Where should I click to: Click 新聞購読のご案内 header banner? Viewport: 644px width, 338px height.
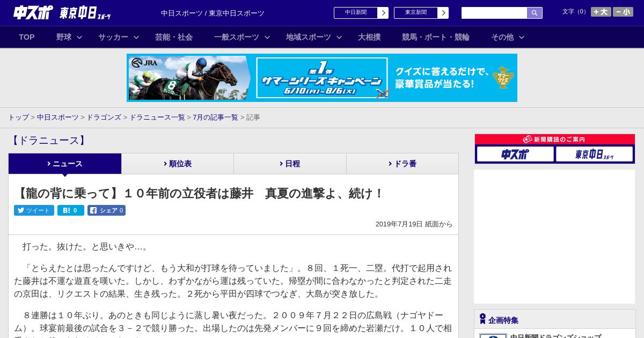point(555,139)
